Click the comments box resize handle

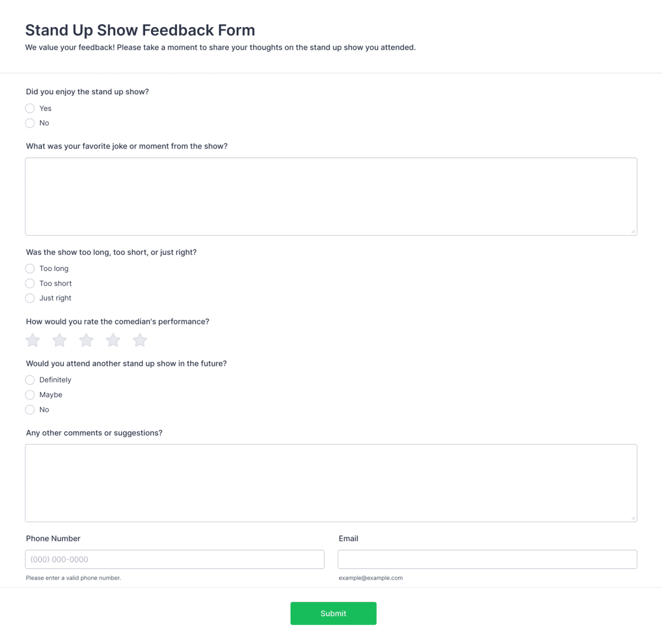pyautogui.click(x=633, y=518)
